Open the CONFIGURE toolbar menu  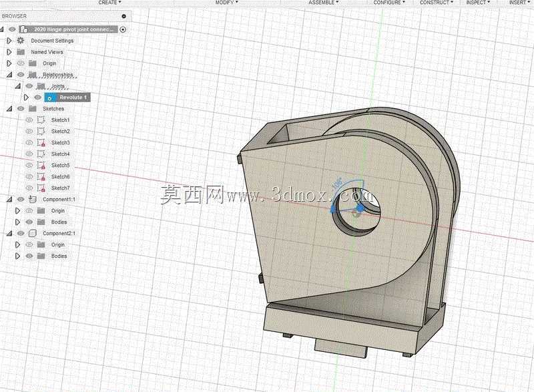tap(389, 3)
